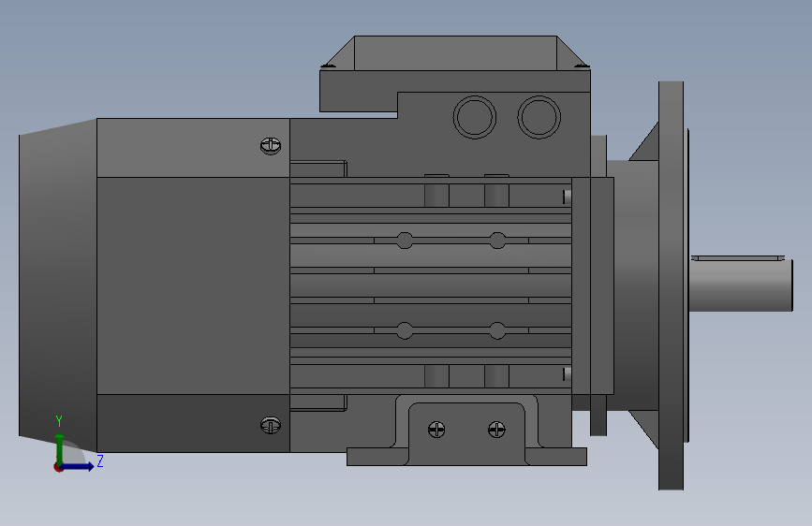Select the right cross-head screw on mounting foot
The image size is (812, 526).
click(496, 430)
